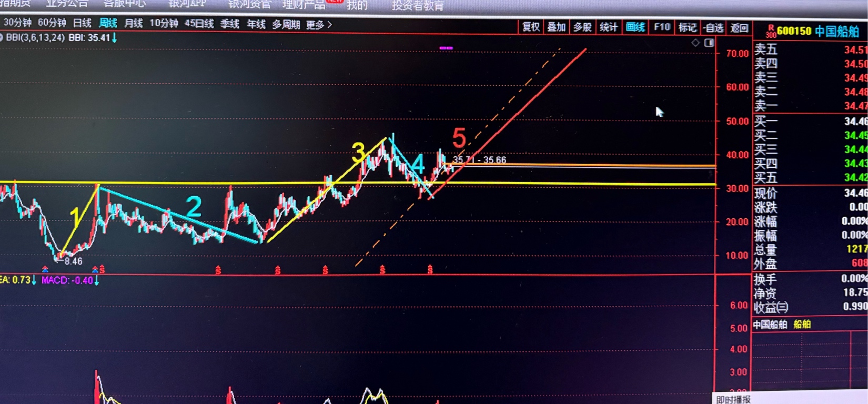Click the 买三 bid row
868x404 pixels.
[810, 149]
